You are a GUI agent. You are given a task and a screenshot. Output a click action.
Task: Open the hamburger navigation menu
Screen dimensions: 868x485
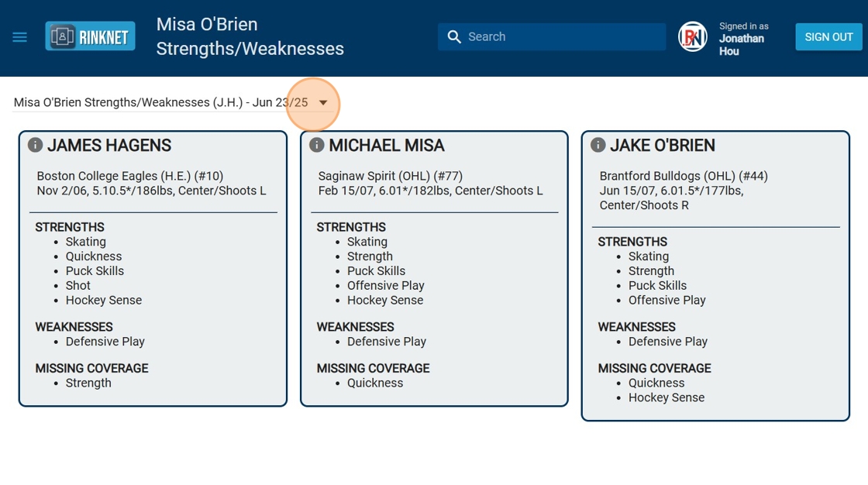point(20,36)
